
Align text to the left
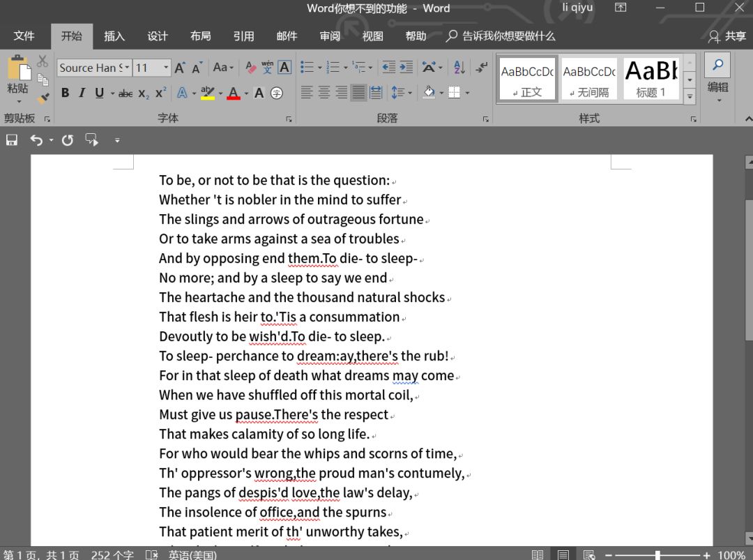(x=307, y=92)
